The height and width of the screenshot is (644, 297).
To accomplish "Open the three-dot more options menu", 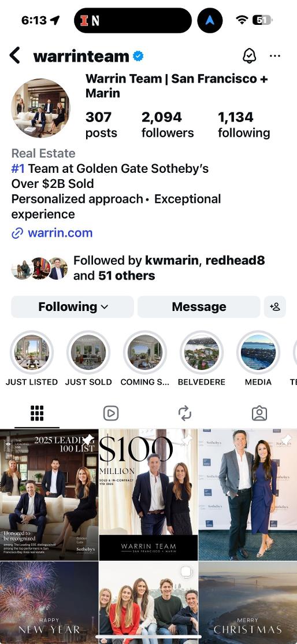I will pos(275,56).
